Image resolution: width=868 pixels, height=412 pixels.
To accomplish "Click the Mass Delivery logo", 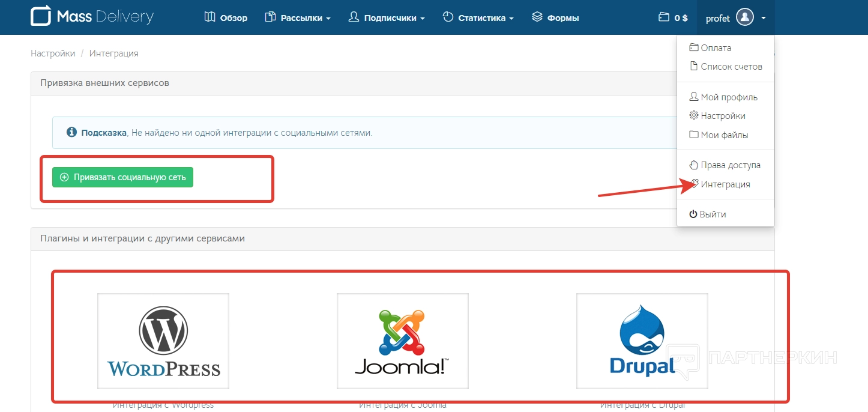I will (92, 17).
